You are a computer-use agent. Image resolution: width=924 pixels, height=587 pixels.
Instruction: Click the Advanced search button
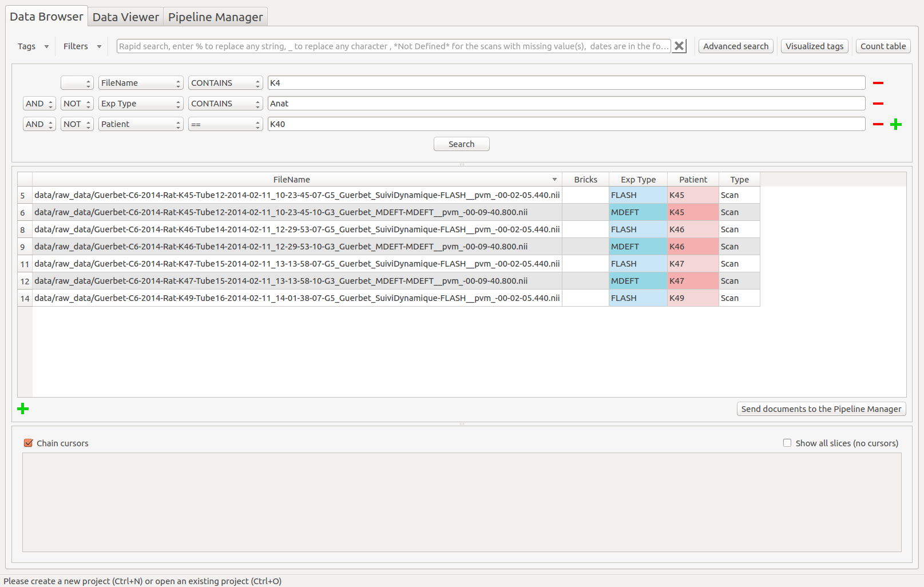736,46
